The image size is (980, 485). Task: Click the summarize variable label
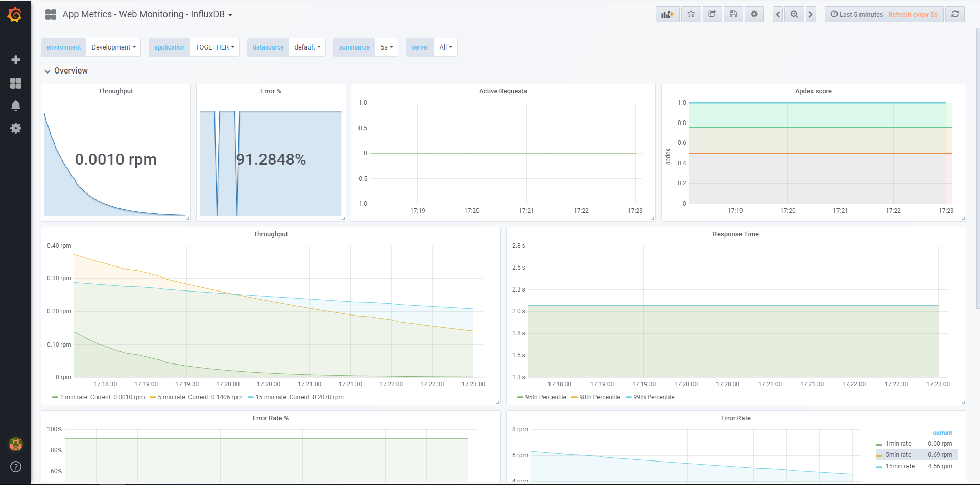[x=354, y=47]
